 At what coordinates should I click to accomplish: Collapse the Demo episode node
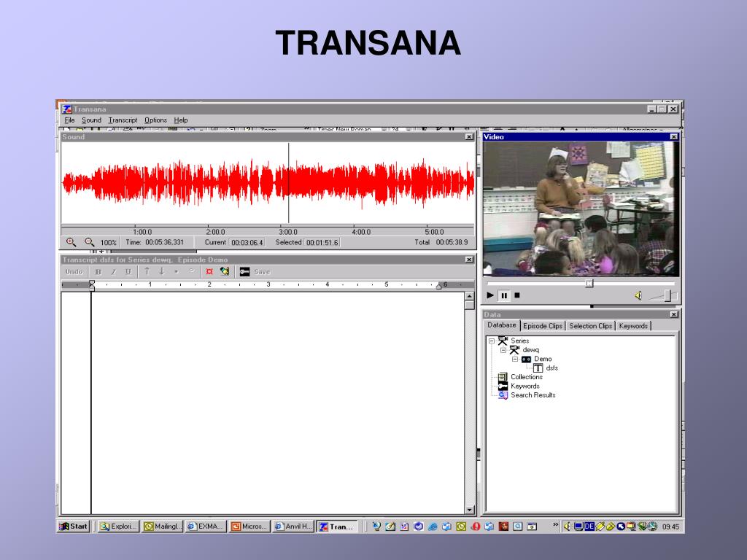point(514,359)
